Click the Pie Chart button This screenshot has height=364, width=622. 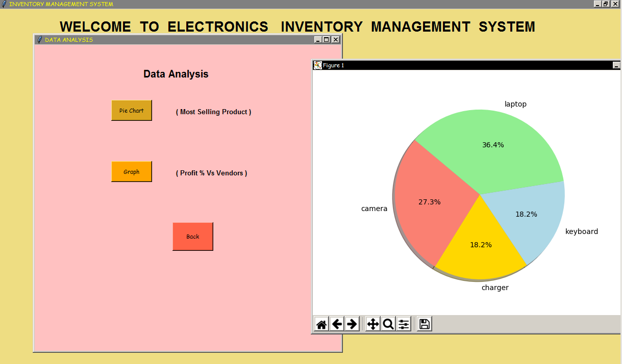(132, 111)
